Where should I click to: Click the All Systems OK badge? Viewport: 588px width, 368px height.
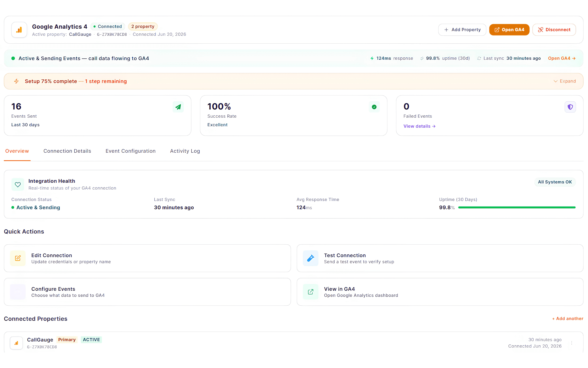(x=555, y=182)
